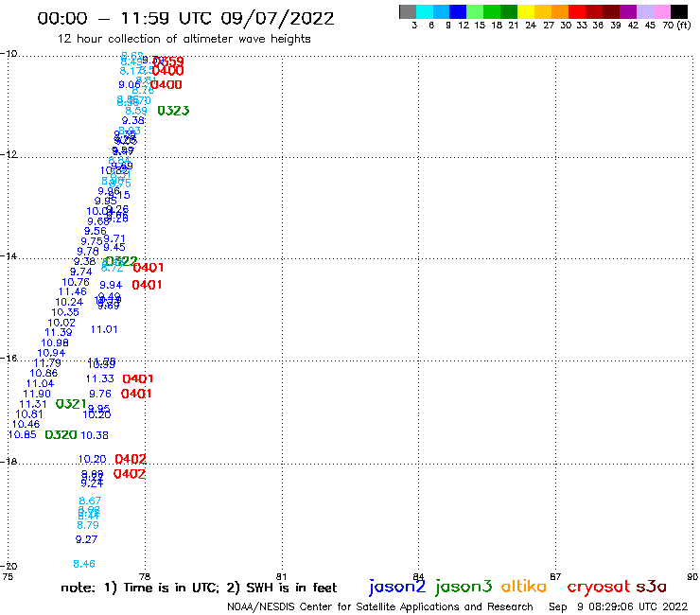Viewport: 700px width, 615px height.
Task: Click the red time stamp '0359'
Action: [167, 61]
